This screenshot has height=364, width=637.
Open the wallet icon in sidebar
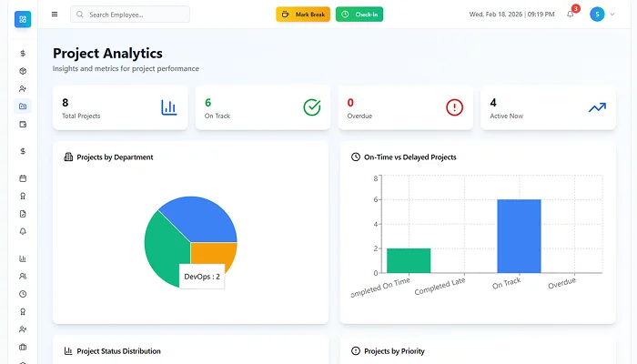[x=23, y=124]
